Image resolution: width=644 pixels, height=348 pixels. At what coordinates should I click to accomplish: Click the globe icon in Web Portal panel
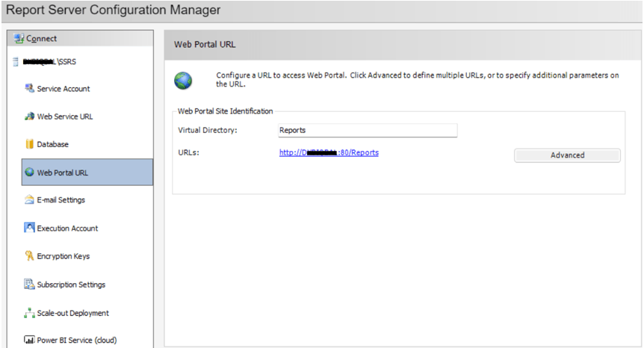tap(183, 80)
